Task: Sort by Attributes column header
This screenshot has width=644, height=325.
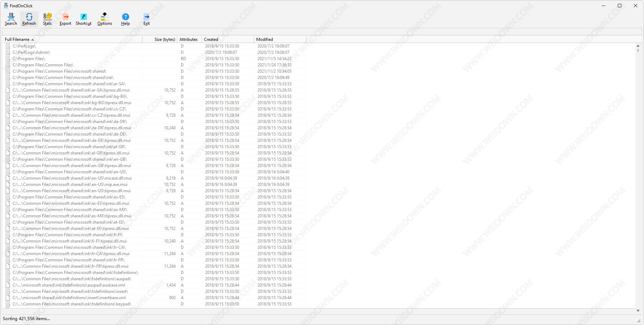Action: pyautogui.click(x=189, y=39)
